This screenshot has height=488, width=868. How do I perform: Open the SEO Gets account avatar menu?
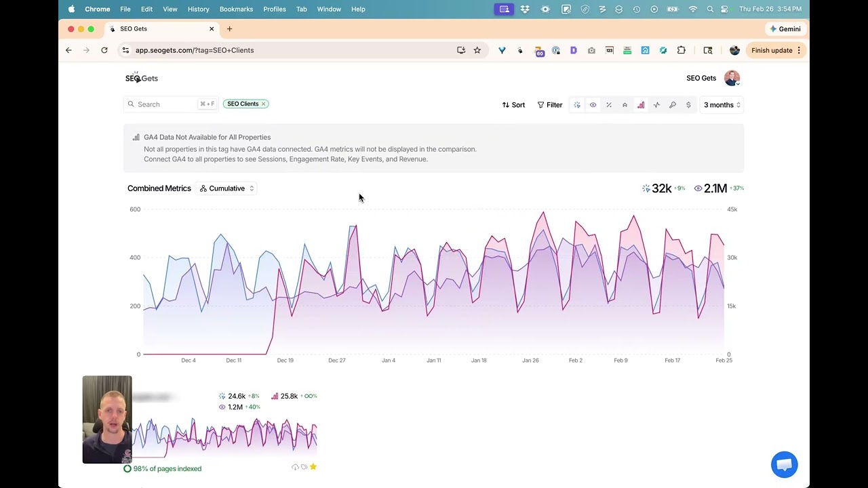point(732,78)
